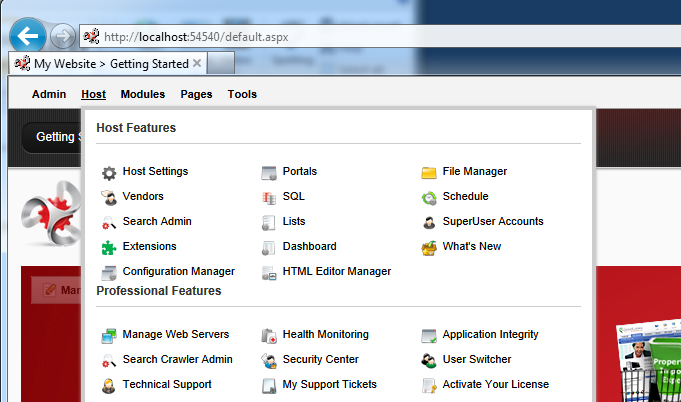The width and height of the screenshot is (681, 402).
Task: Open the File Manager link
Action: pos(475,171)
